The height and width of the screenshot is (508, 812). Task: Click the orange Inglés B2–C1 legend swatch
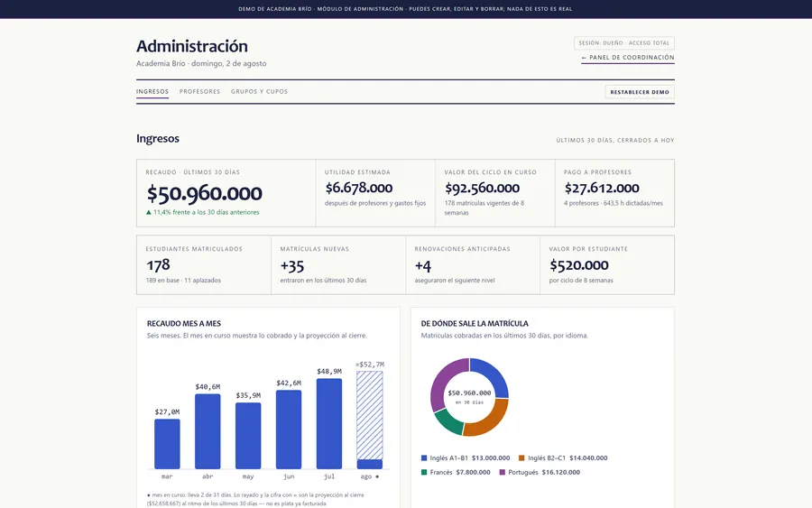click(x=521, y=458)
